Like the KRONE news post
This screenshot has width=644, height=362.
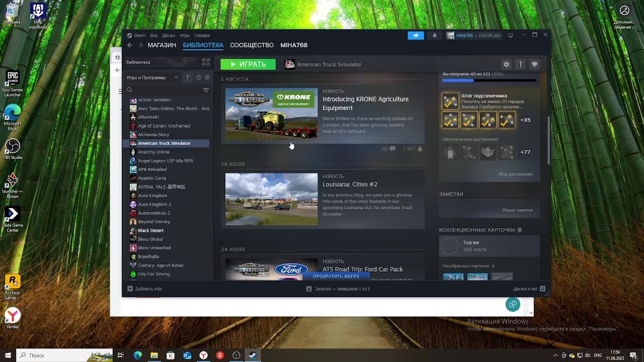pyautogui.click(x=413, y=149)
